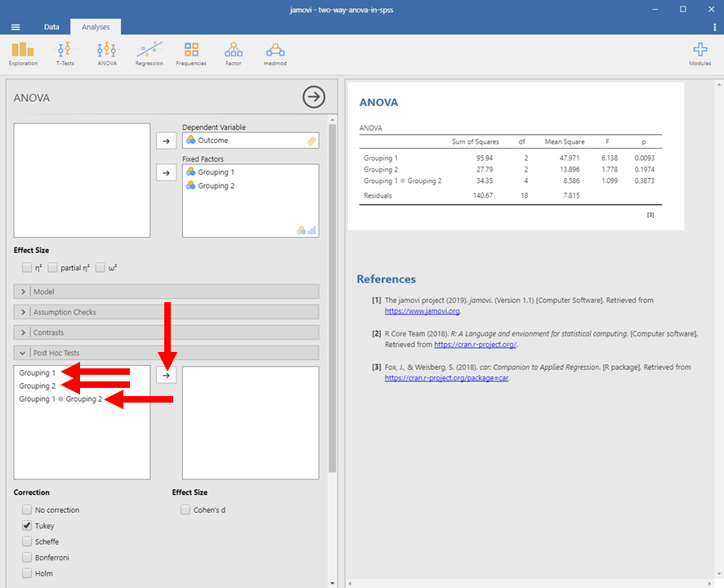The height and width of the screenshot is (588, 724).
Task: Tick the Bonferroni correction checkbox
Action: (28, 558)
